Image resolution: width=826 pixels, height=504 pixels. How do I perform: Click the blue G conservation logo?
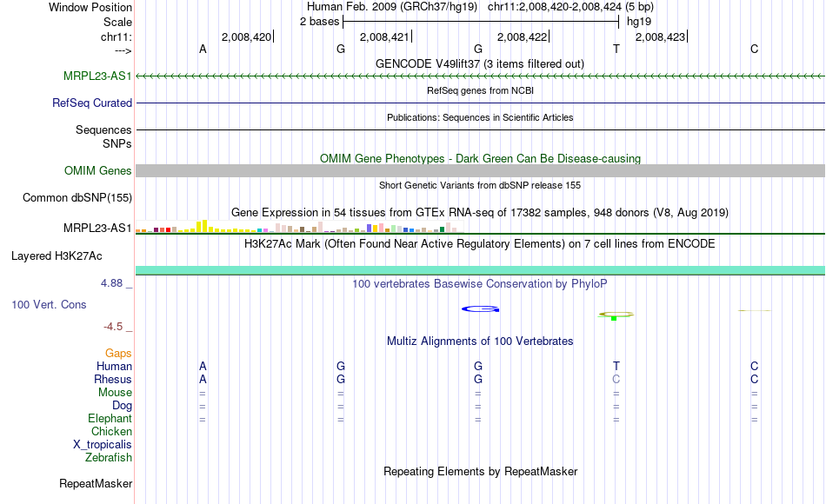[481, 309]
